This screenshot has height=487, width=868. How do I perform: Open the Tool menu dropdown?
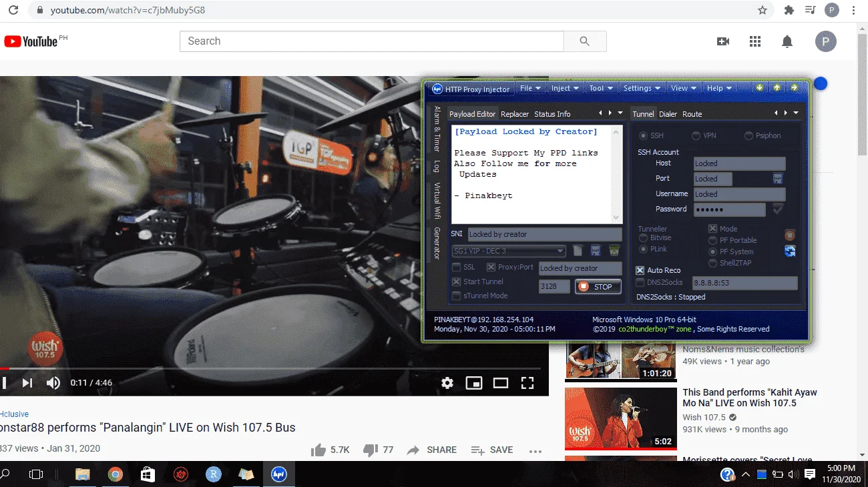600,88
